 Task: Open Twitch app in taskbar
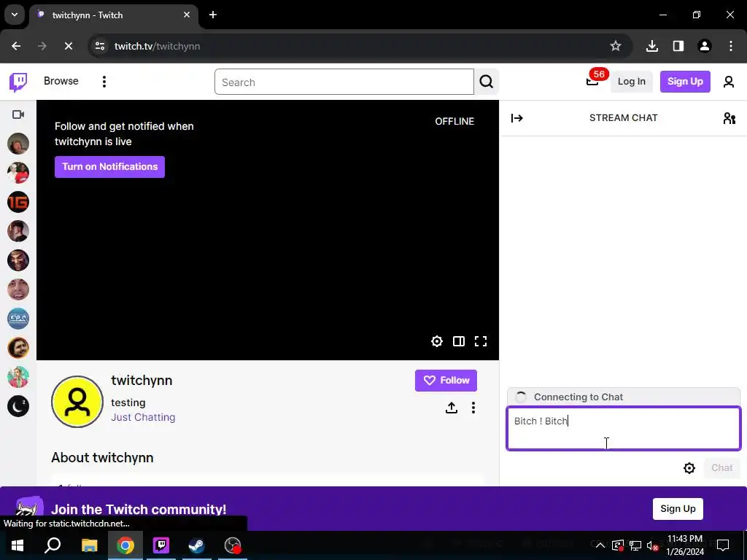click(161, 545)
